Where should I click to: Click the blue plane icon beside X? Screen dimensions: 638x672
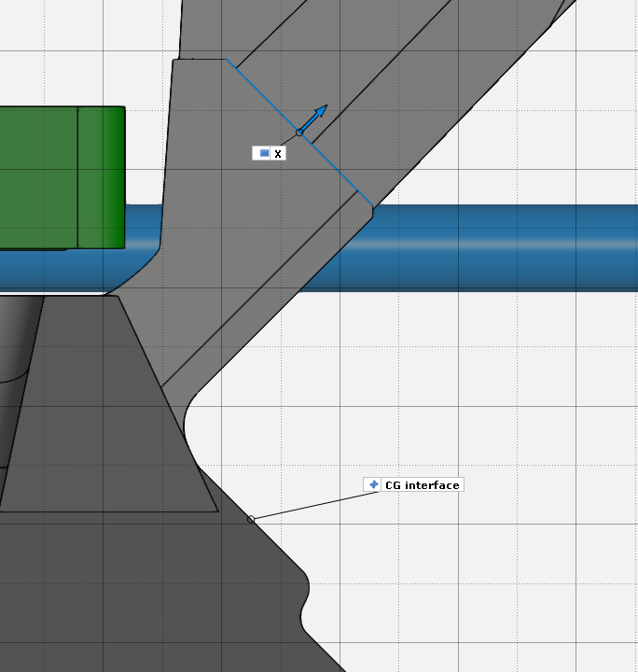click(x=264, y=153)
